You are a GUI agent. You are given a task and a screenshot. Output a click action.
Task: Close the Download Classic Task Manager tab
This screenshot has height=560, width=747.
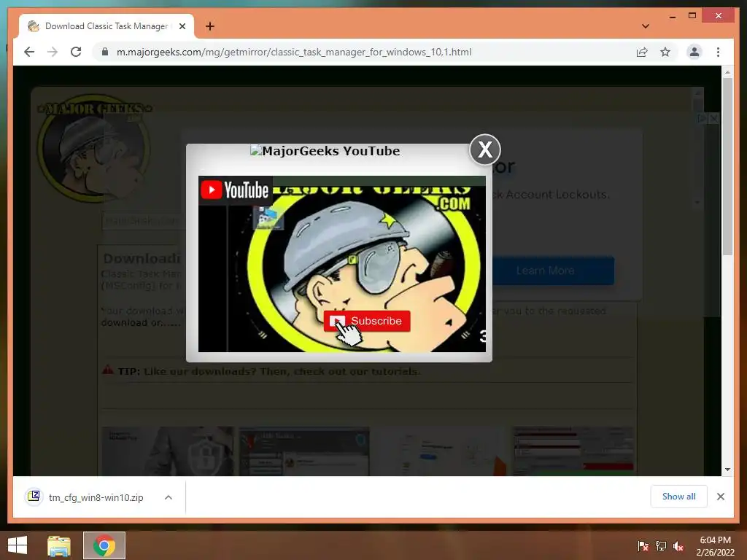[x=182, y=26]
